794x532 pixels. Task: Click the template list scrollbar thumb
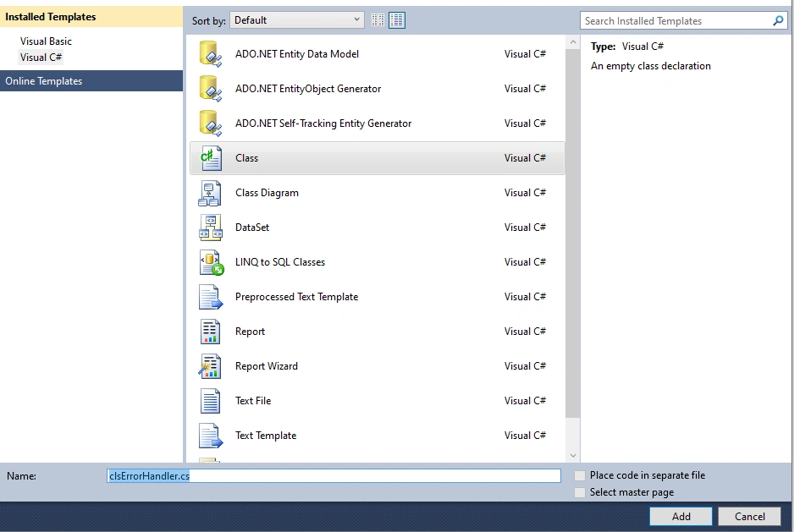[573, 233]
